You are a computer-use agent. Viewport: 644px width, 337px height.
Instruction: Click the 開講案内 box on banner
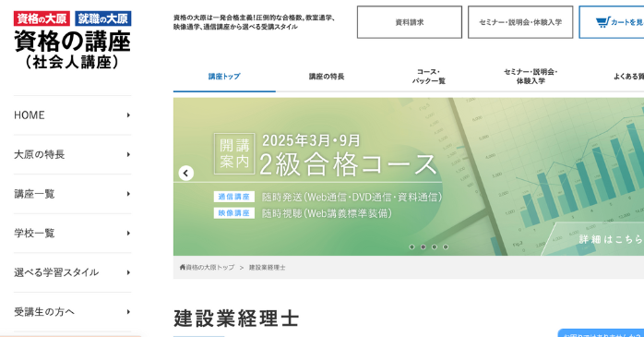(x=234, y=153)
